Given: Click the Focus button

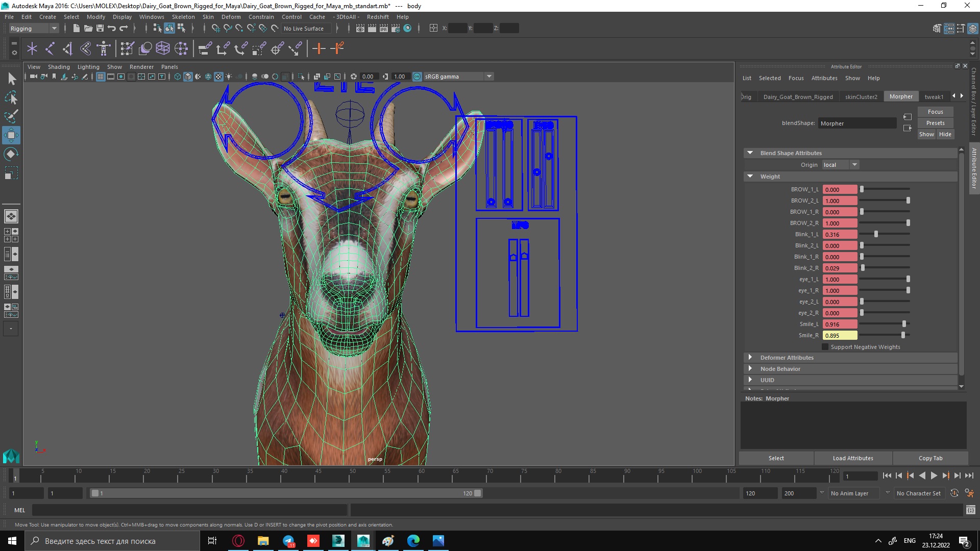Looking at the screenshot, I should (x=935, y=112).
